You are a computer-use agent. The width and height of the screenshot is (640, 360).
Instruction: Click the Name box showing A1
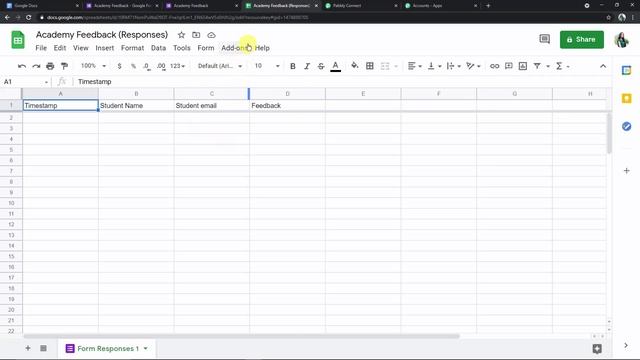pos(25,82)
